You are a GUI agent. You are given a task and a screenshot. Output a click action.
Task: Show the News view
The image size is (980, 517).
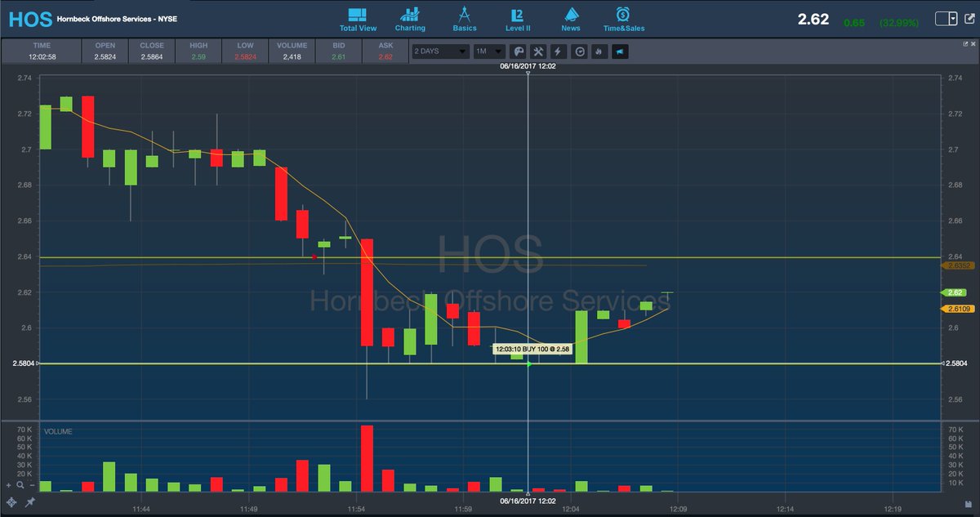coord(571,18)
